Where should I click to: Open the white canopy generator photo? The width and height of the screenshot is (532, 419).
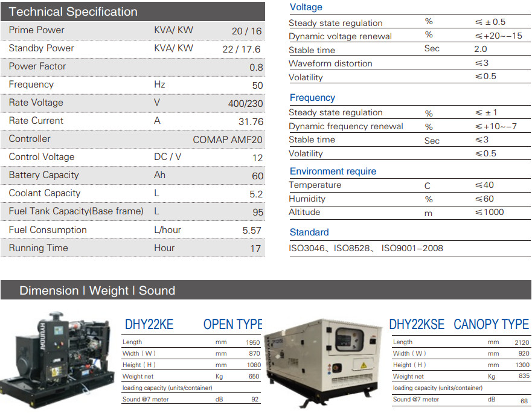tap(322, 362)
